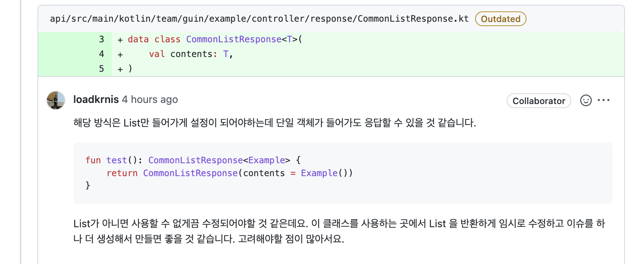Viewport: 644px width, 264px height.
Task: Expand the Outdated diff section
Action: point(500,19)
